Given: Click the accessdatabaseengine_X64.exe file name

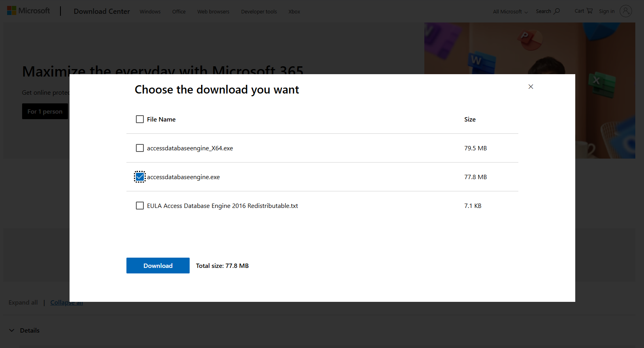Looking at the screenshot, I should coord(190,148).
